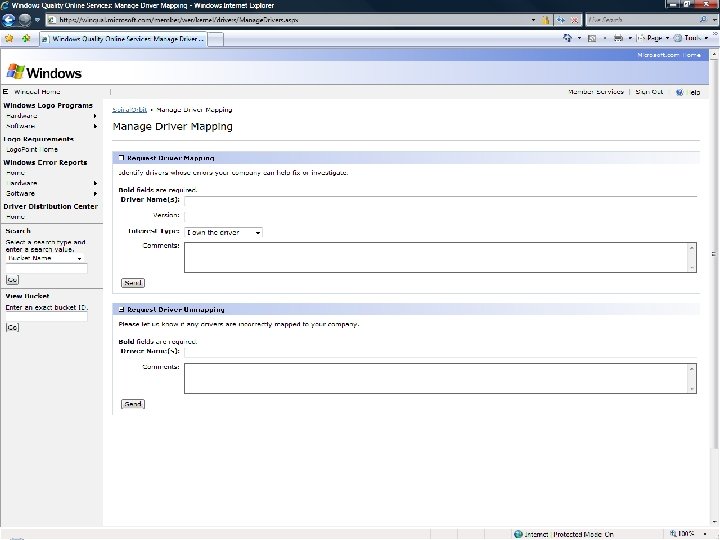Click the Stop loading red X icon
Viewport: 720px width, 540px height.
[x=574, y=20]
